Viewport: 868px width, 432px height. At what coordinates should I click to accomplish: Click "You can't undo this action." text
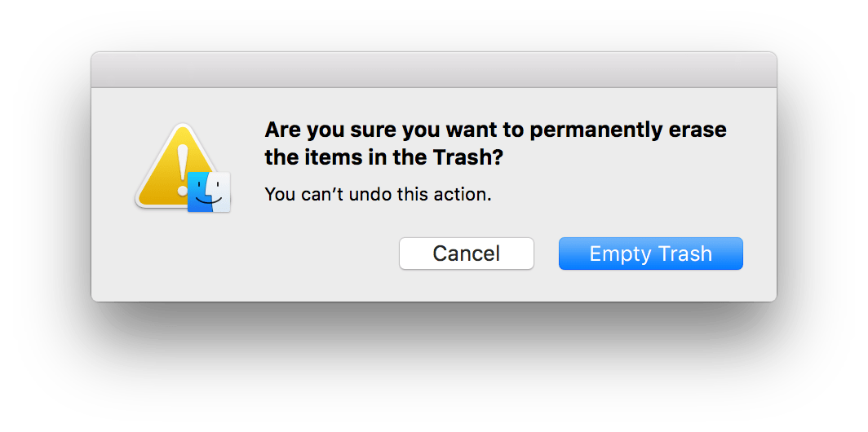(379, 195)
